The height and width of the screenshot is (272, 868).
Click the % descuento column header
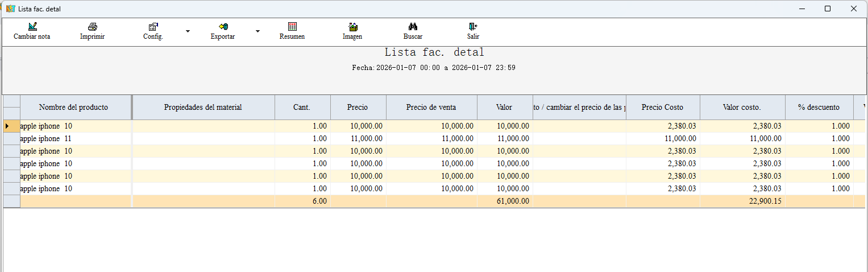819,108
